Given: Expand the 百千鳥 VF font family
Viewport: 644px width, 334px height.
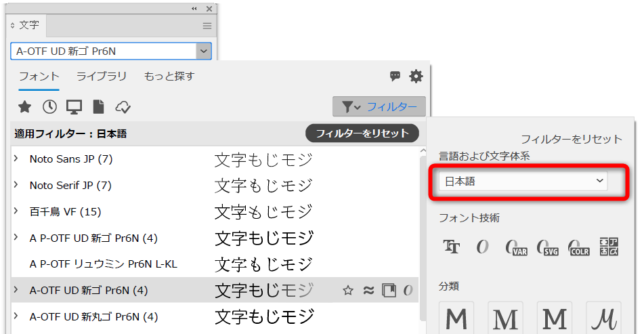Looking at the screenshot, I should pos(16,212).
